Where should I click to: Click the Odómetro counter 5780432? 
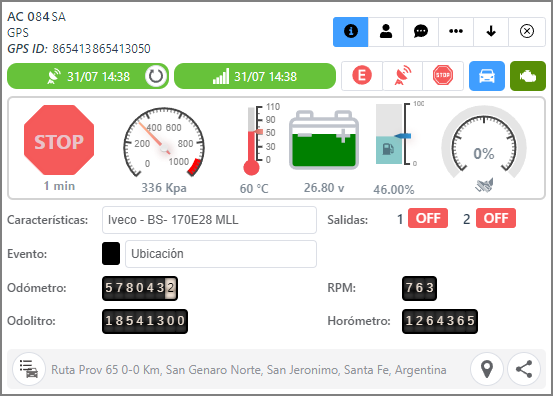(x=140, y=288)
